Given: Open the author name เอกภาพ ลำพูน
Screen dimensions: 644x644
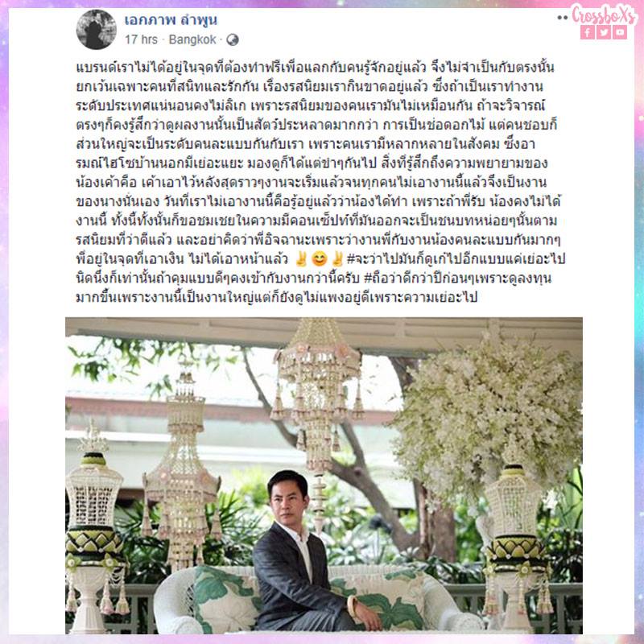Looking at the screenshot, I should pyautogui.click(x=171, y=19).
